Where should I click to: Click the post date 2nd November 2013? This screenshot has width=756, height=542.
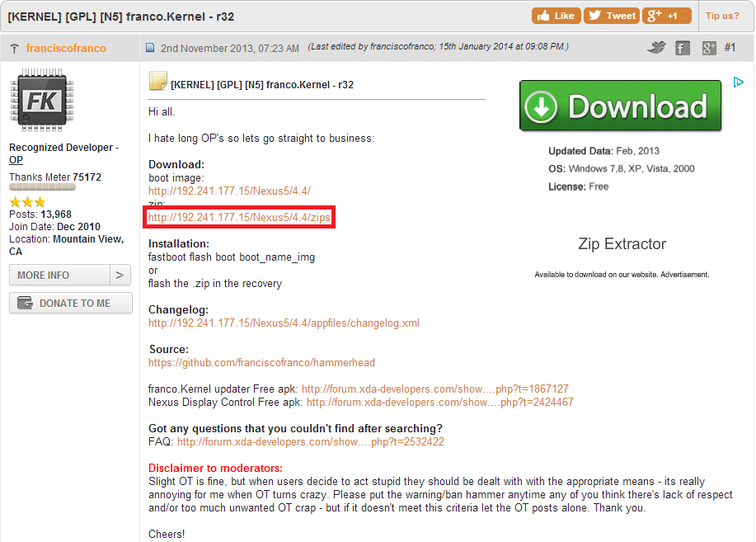(x=229, y=49)
